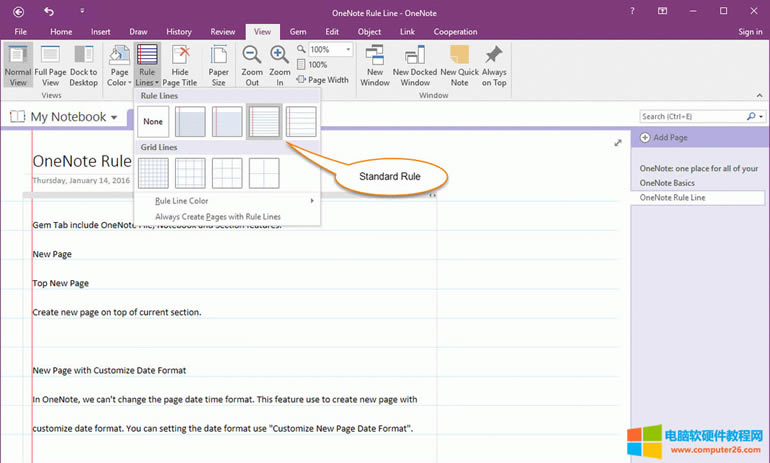Click the Add Page button
This screenshot has height=463, width=770.
click(x=668, y=137)
